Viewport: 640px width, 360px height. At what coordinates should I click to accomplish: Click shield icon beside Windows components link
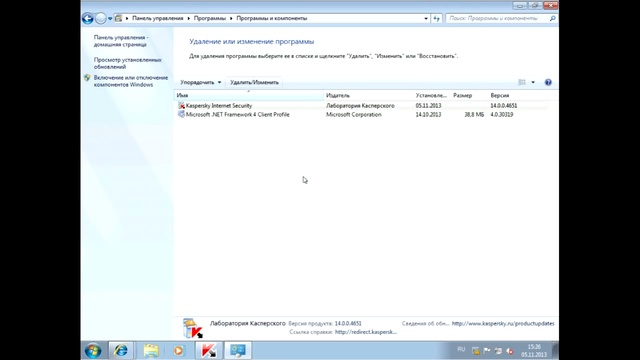(87, 78)
